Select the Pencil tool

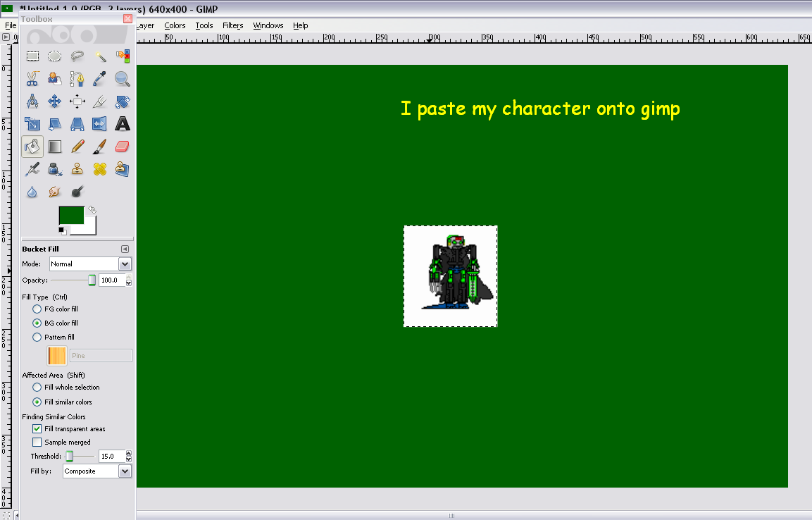click(x=77, y=147)
